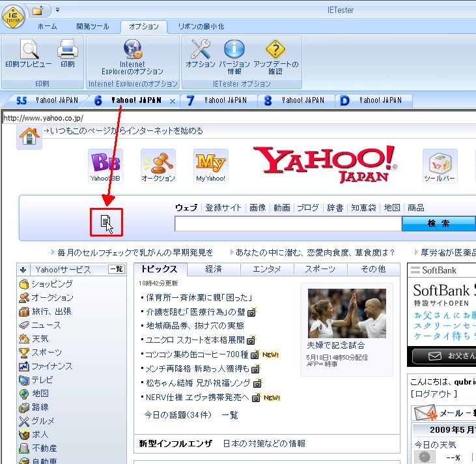Click the down arrow beside Yahoo!サービス

pos(23,270)
